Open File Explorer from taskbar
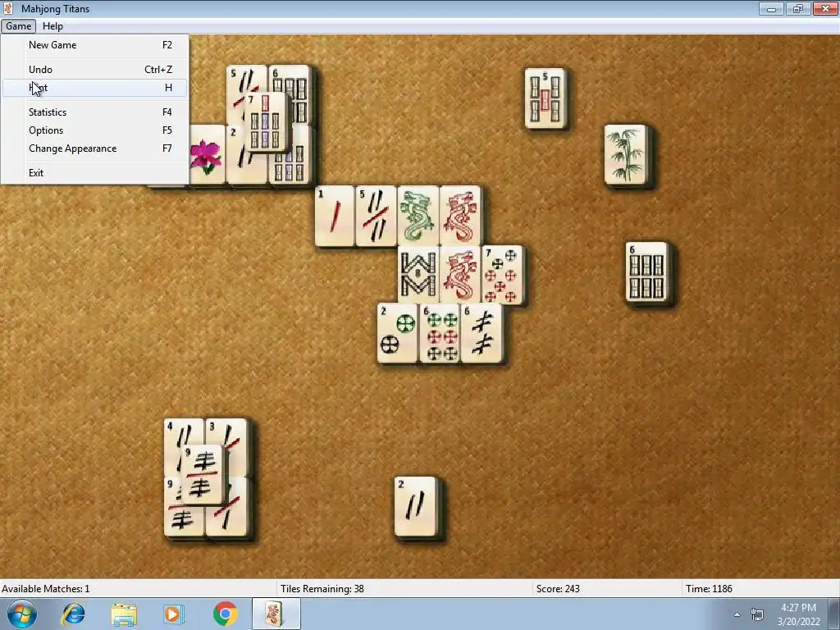The height and width of the screenshot is (630, 840). (124, 614)
